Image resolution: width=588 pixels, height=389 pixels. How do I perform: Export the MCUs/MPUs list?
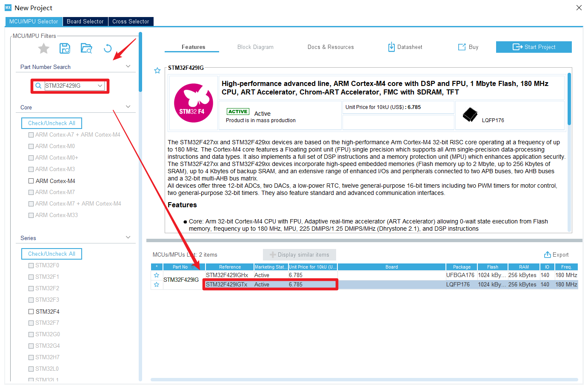click(557, 255)
